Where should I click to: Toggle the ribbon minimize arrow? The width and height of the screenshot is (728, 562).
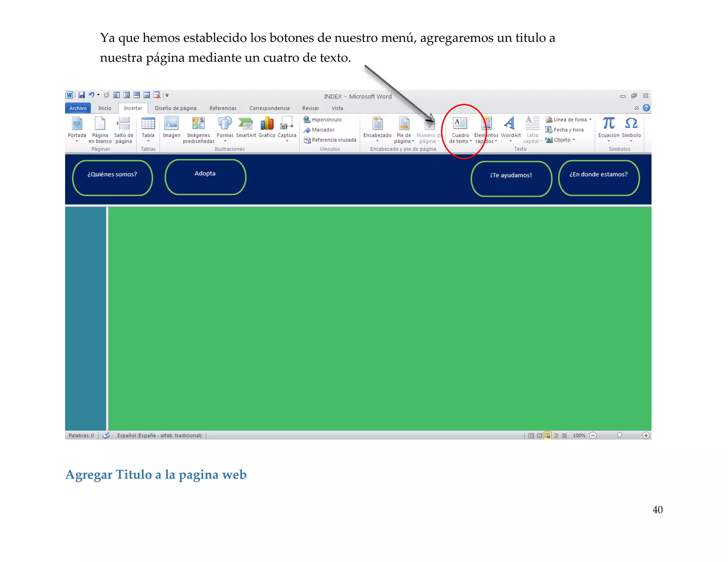click(636, 108)
